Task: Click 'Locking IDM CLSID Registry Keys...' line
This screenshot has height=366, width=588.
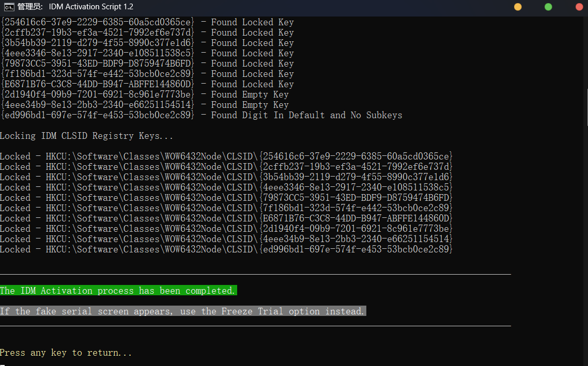Action: tap(87, 136)
